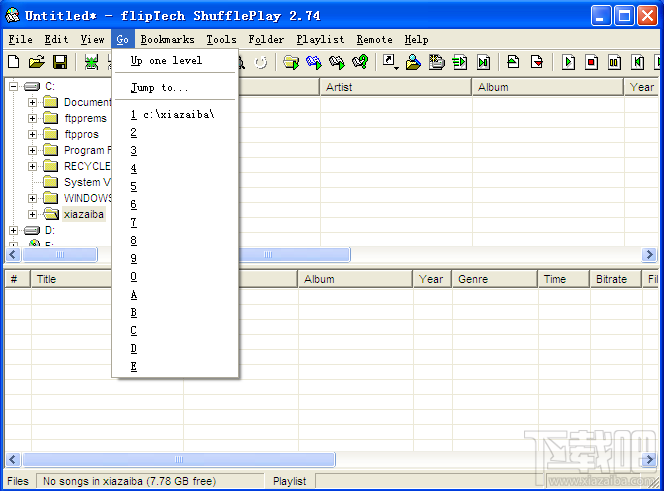Expand the RECYCLER folder node
Screen dimensions: 664x491
click(x=32, y=166)
